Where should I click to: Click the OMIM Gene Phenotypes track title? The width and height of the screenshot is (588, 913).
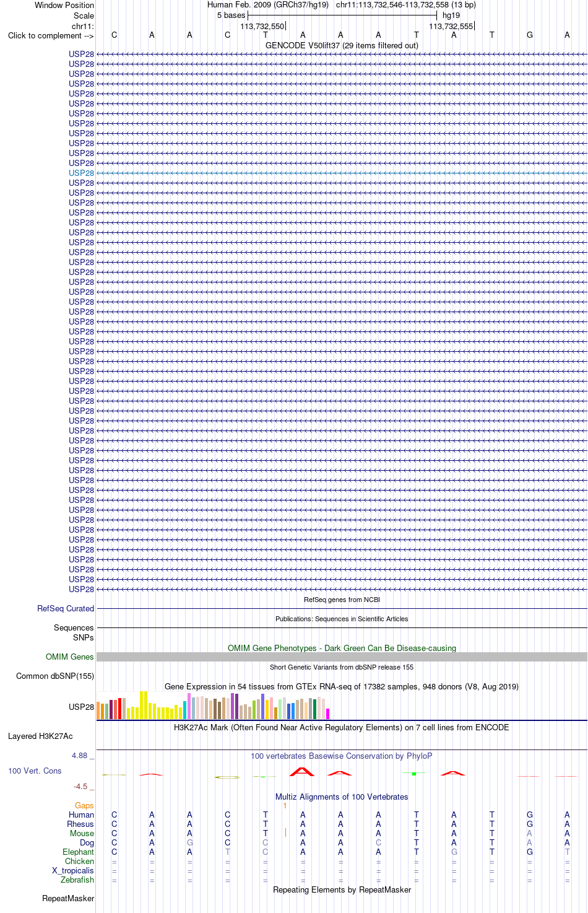pyautogui.click(x=342, y=648)
